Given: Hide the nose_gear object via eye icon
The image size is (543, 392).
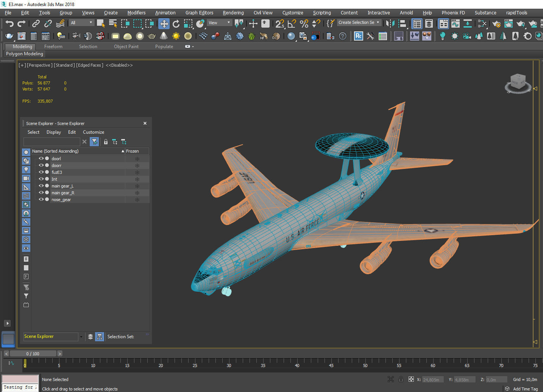Looking at the screenshot, I should [41, 200].
